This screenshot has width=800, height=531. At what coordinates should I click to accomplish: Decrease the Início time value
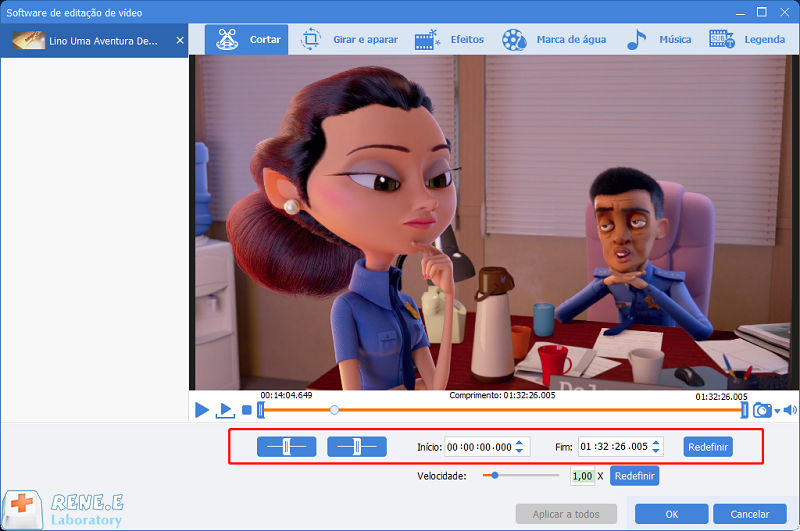[x=519, y=450]
